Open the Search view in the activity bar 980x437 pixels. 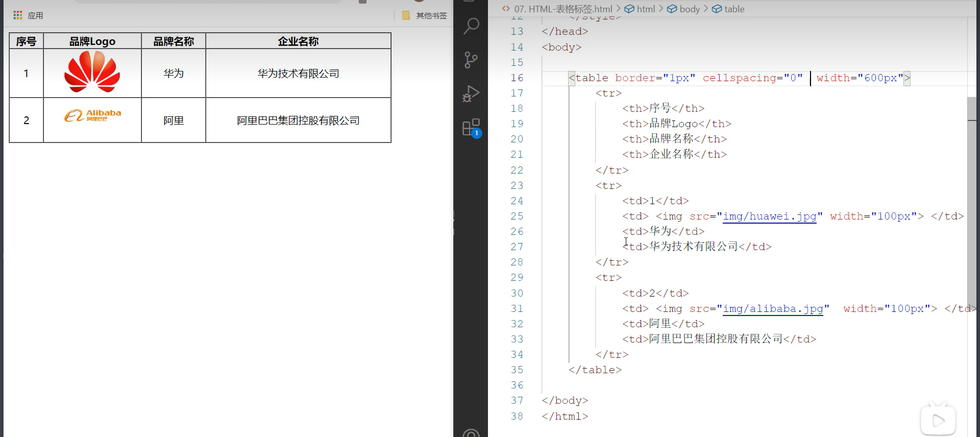coord(471,26)
